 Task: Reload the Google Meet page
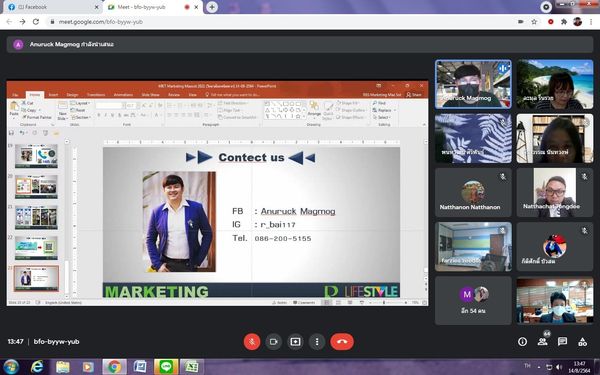(36, 22)
